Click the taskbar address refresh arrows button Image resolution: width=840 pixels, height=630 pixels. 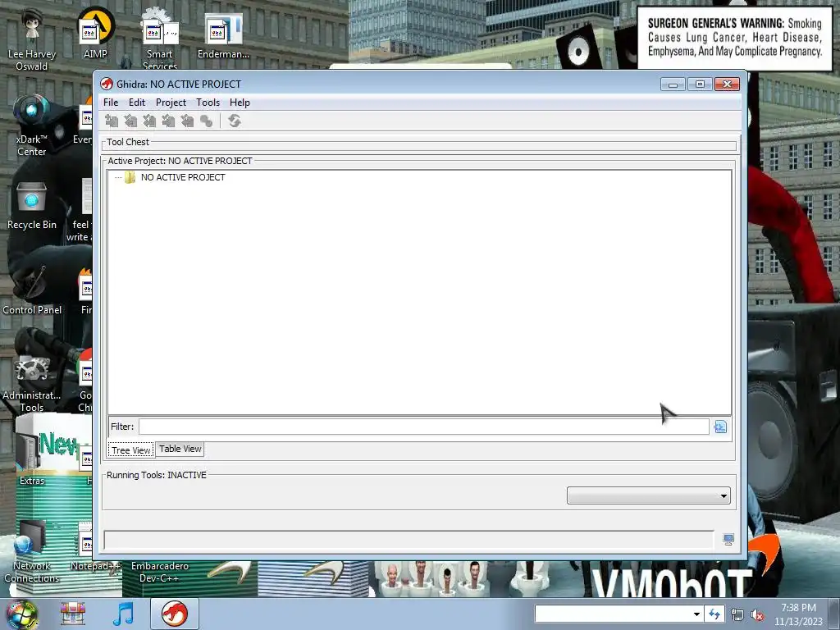pos(714,614)
